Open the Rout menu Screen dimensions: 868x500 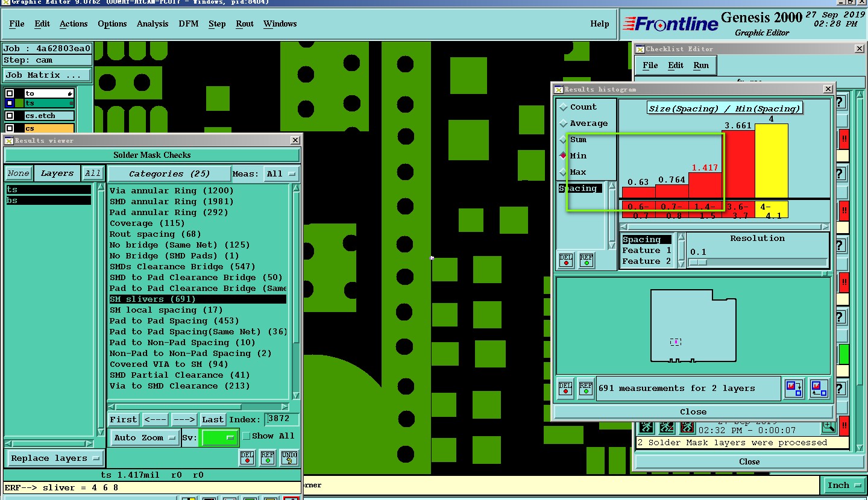[x=245, y=23]
